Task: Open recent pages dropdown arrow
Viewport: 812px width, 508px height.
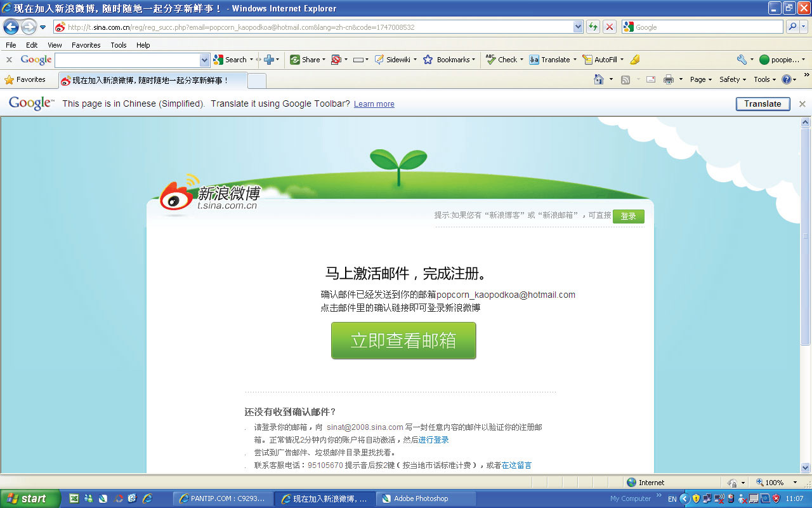Action: (x=43, y=27)
